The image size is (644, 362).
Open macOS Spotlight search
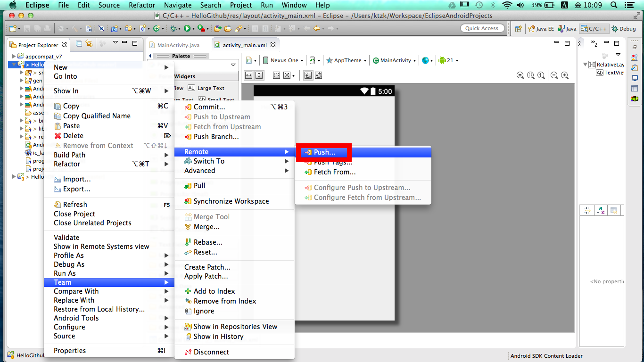tap(613, 5)
